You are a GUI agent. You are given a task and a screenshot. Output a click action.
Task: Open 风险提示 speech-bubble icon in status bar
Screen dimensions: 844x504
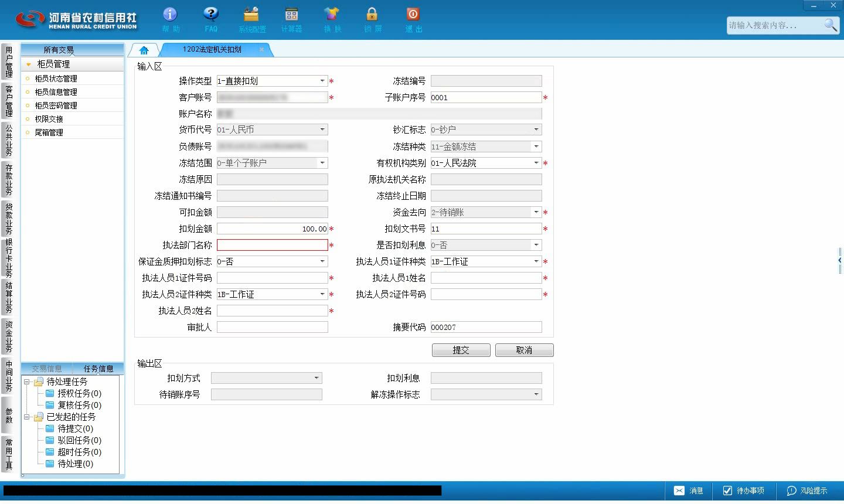click(x=791, y=491)
